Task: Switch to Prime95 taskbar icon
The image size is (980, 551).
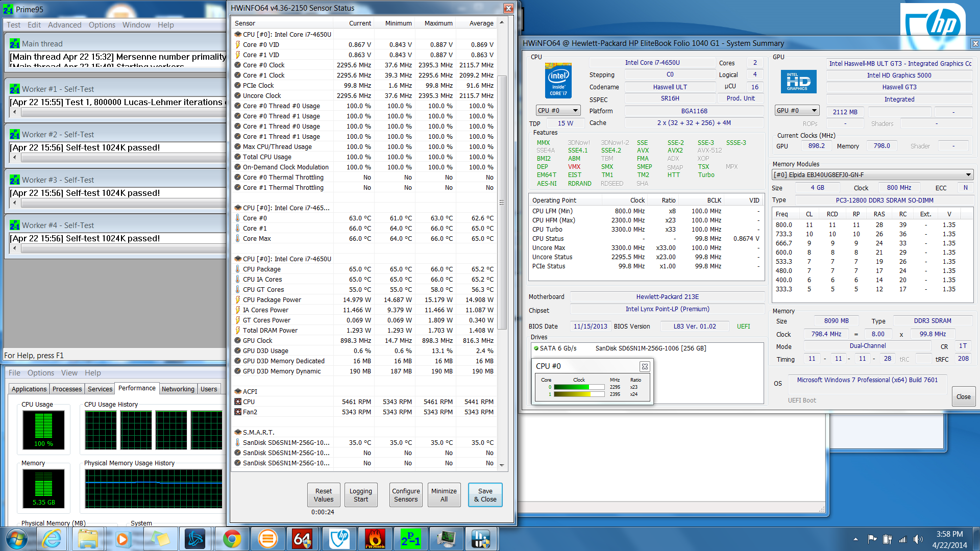Action: pyautogui.click(x=410, y=539)
